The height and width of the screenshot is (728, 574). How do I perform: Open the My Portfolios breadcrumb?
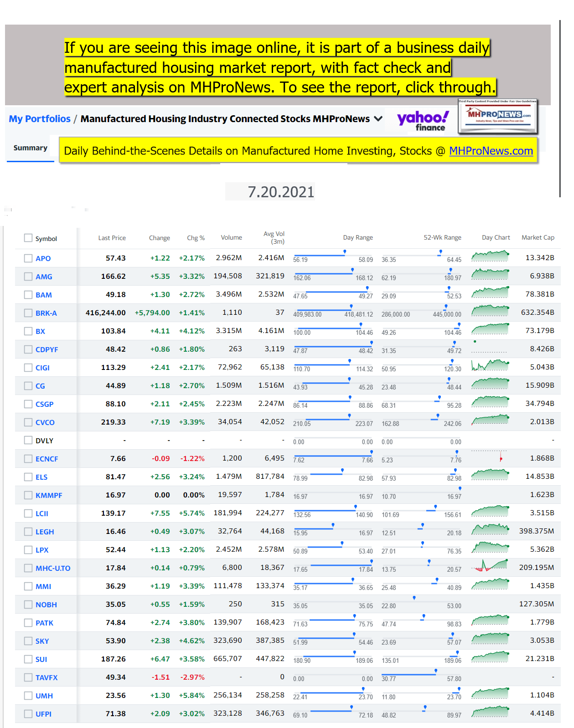pos(40,119)
